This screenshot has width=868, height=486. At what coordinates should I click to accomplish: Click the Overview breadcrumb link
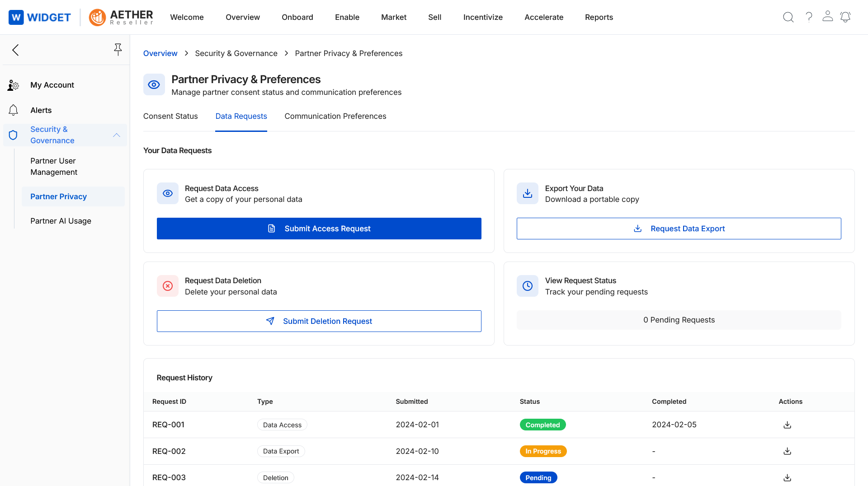coord(160,53)
